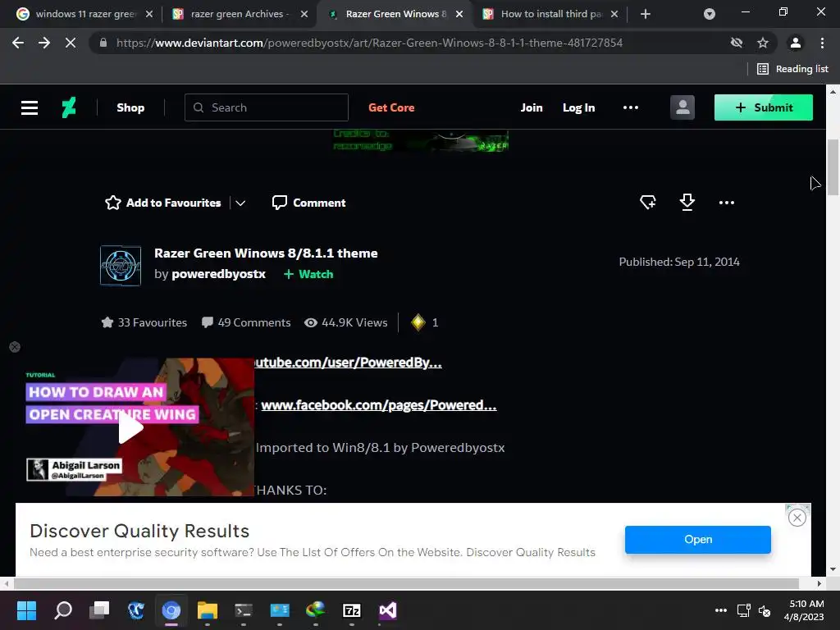Open the terminal app on taskbar
840x630 pixels.
pyautogui.click(x=243, y=610)
